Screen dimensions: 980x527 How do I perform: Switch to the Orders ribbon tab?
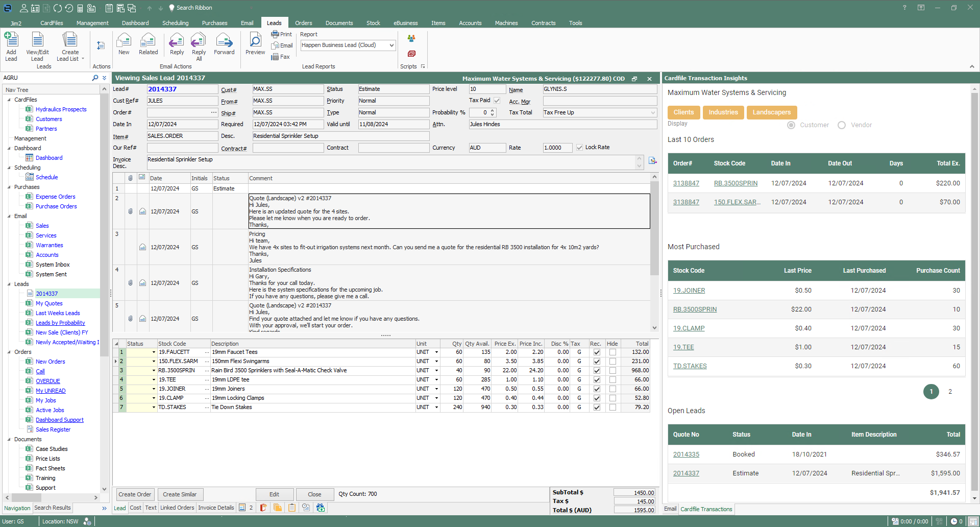pos(303,22)
